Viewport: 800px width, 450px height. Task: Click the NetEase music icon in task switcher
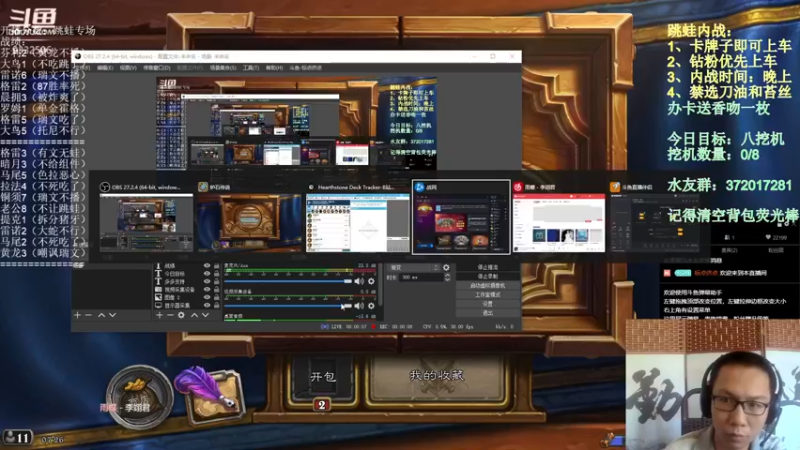(x=518, y=187)
